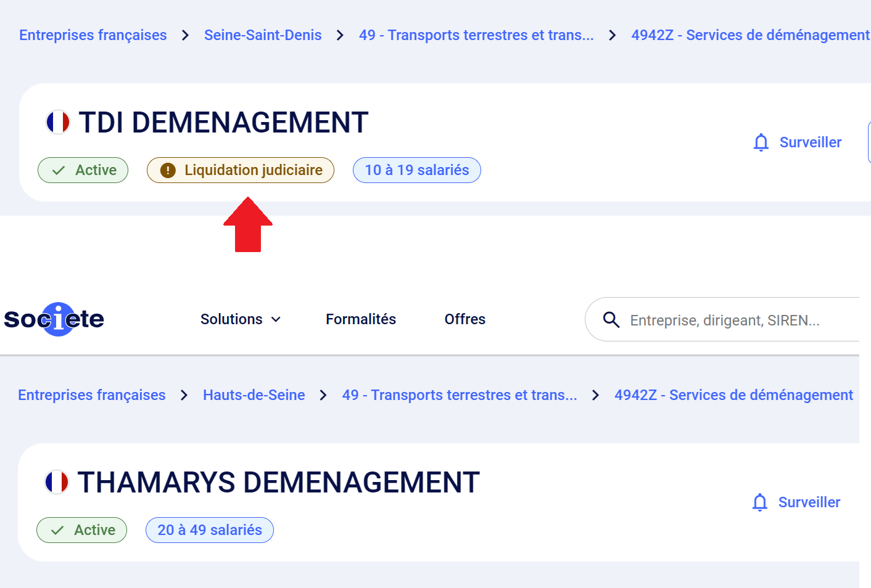Screen dimensions: 871x588
Task: Open the Societe logo home link
Action: click(x=54, y=319)
